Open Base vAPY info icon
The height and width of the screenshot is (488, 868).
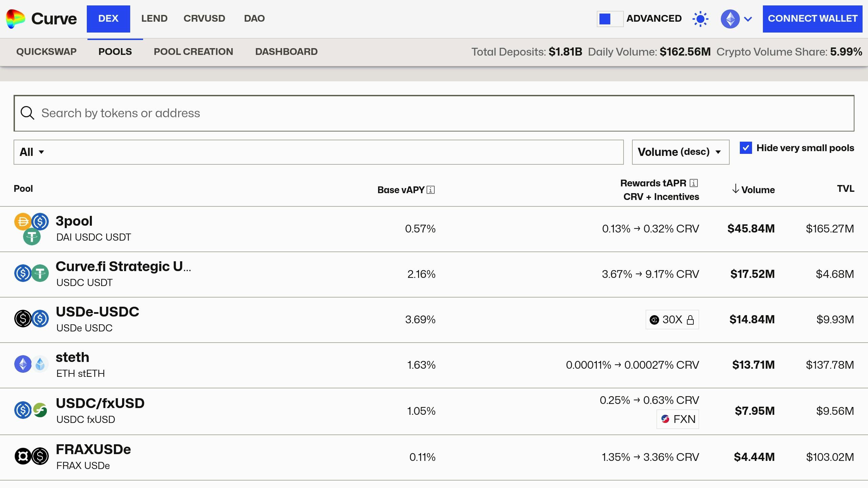(x=431, y=190)
